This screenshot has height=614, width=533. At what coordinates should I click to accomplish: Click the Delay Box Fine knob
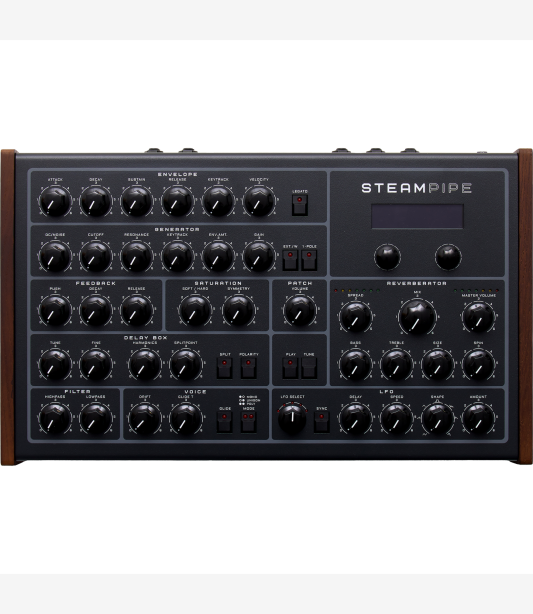(96, 365)
